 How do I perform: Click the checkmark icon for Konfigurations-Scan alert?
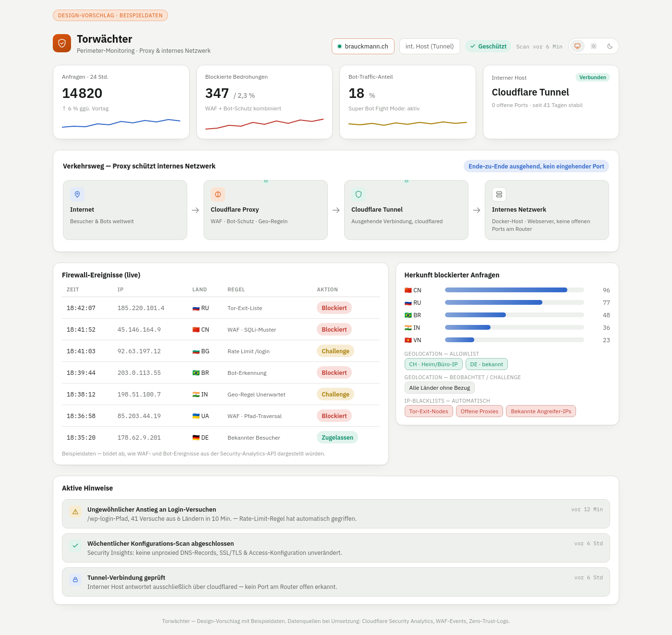point(75,546)
